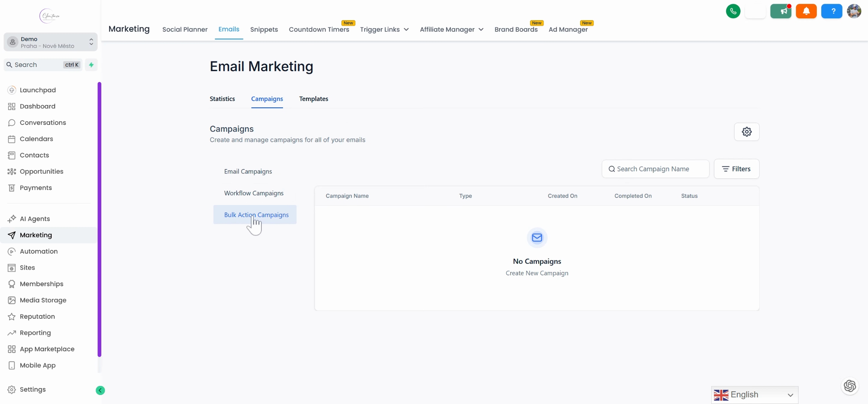Open the AI chat assistant icon
This screenshot has width=868, height=404.
pyautogui.click(x=850, y=386)
